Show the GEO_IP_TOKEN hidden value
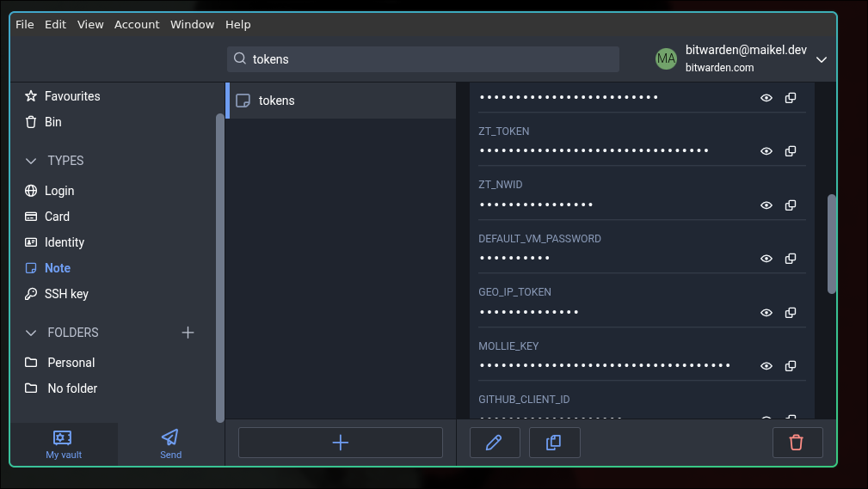Screen dimensions: 868x489 click(766, 313)
